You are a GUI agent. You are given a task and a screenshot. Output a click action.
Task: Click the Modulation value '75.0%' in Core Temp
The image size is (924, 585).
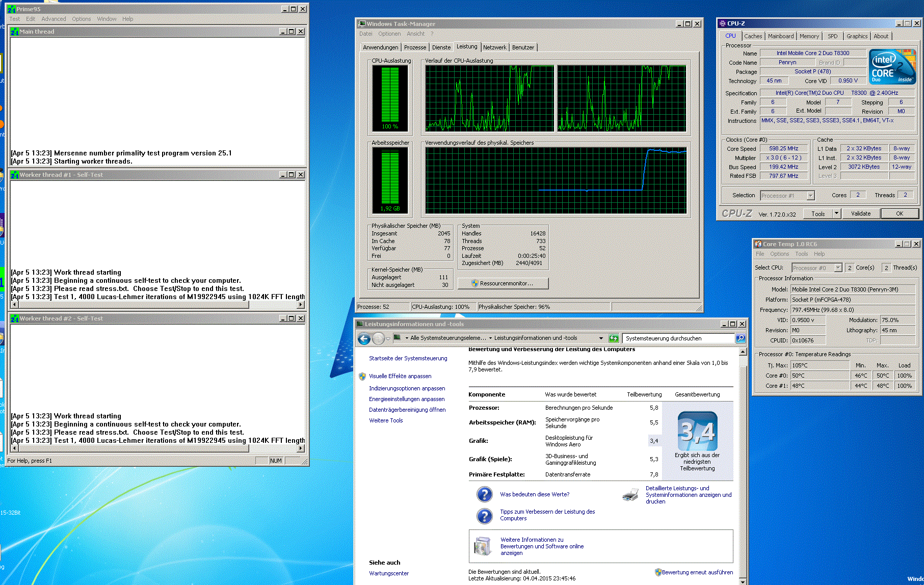[897, 320]
